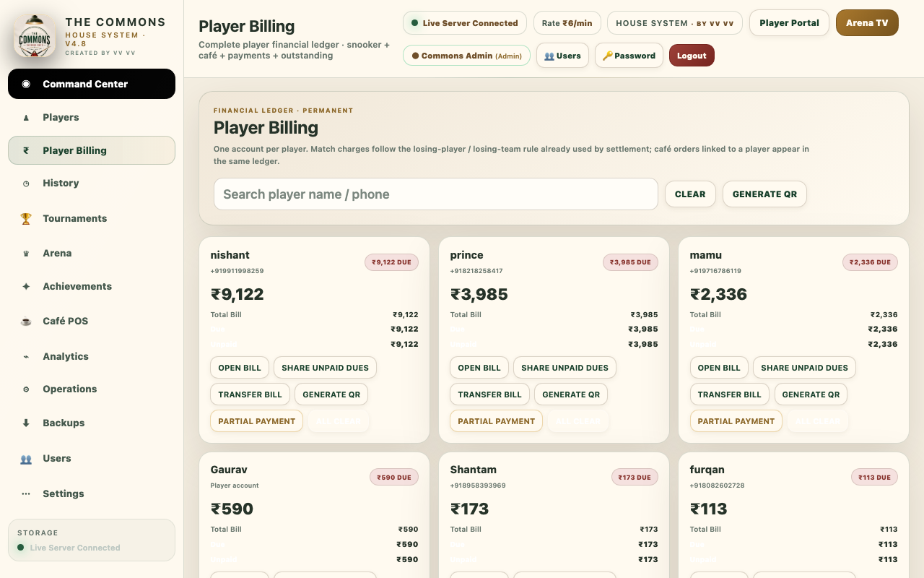Open Settings via the three-dots icon
924x578 pixels.
click(x=26, y=493)
